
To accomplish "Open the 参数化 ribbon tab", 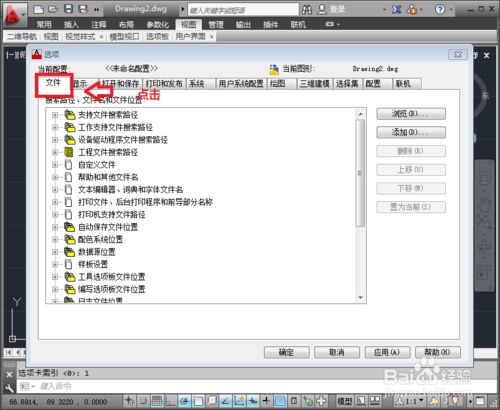I will coord(158,24).
